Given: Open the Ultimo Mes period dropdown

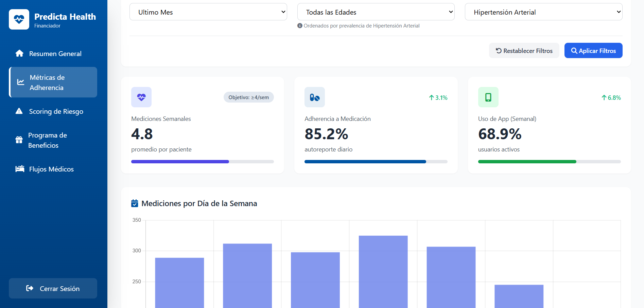Looking at the screenshot, I should click(x=208, y=12).
